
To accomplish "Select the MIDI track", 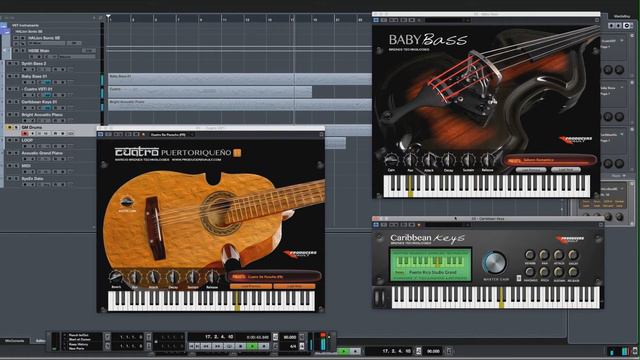I will 26,166.
